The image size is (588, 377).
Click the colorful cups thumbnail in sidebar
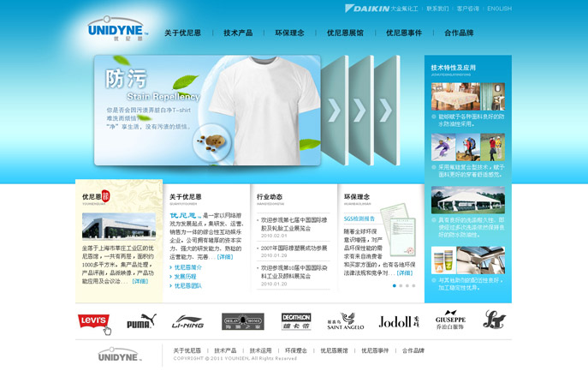tap(443, 260)
